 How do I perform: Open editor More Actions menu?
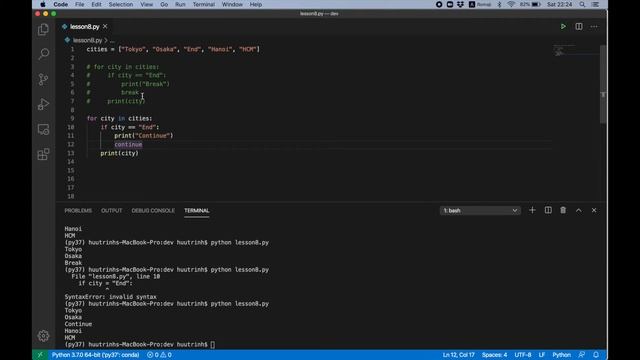coord(594,27)
